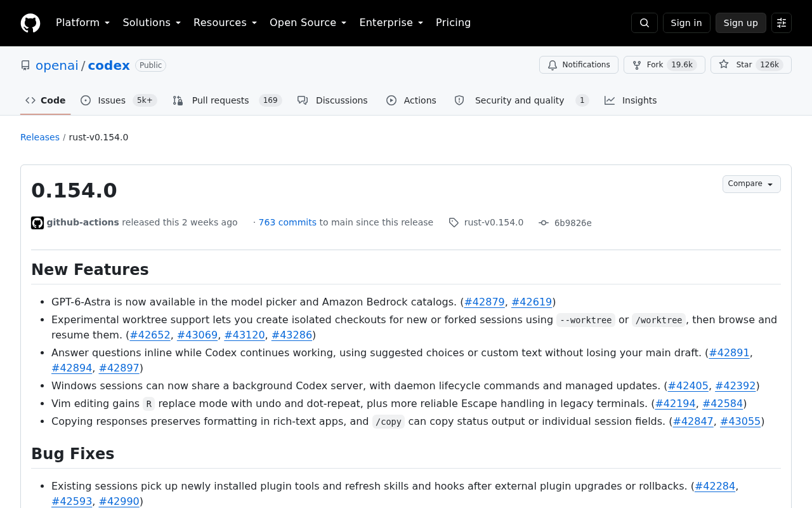Open pull request #42405
The width and height of the screenshot is (812, 508).
(688, 385)
